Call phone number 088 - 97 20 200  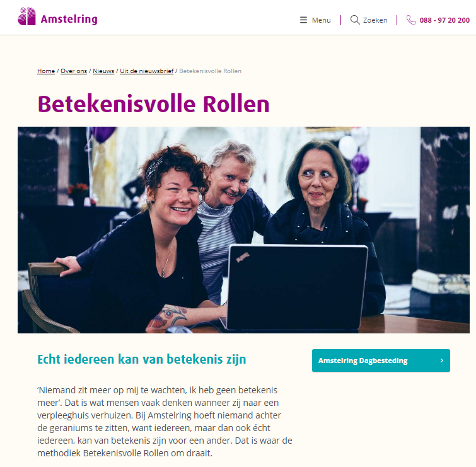444,20
